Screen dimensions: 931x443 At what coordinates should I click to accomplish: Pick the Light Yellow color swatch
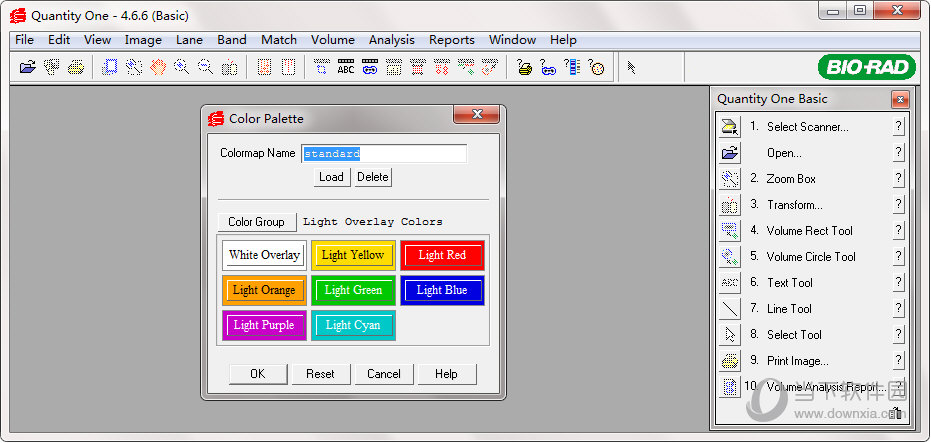353,255
